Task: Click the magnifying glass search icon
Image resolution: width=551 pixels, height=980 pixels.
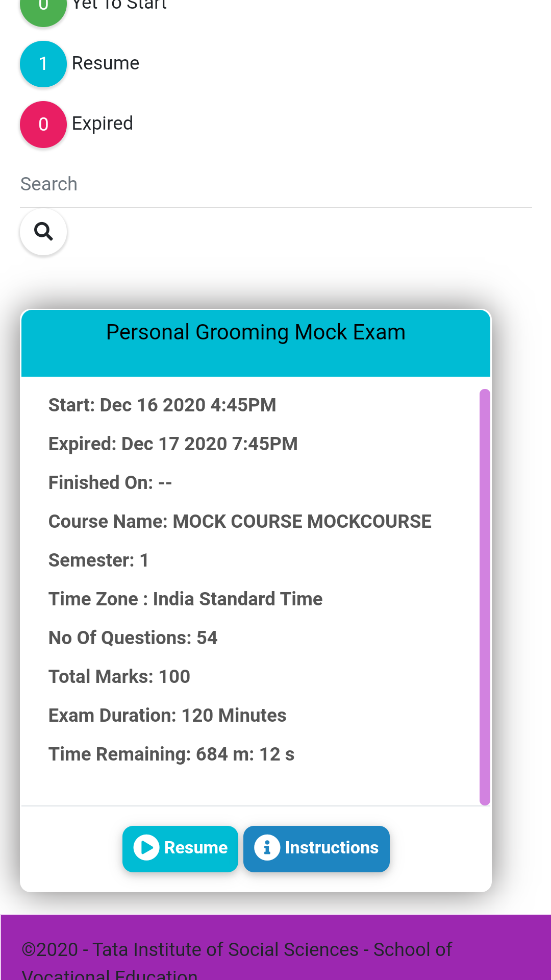Action: (x=43, y=232)
